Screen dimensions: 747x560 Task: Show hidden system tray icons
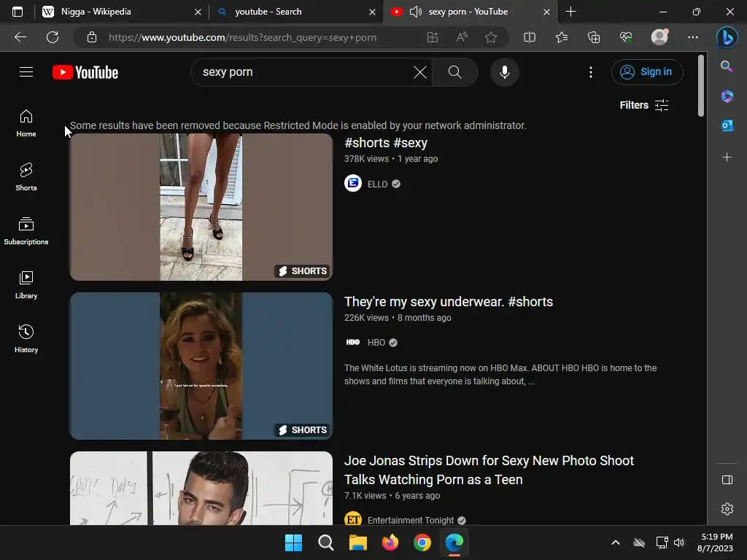616,542
